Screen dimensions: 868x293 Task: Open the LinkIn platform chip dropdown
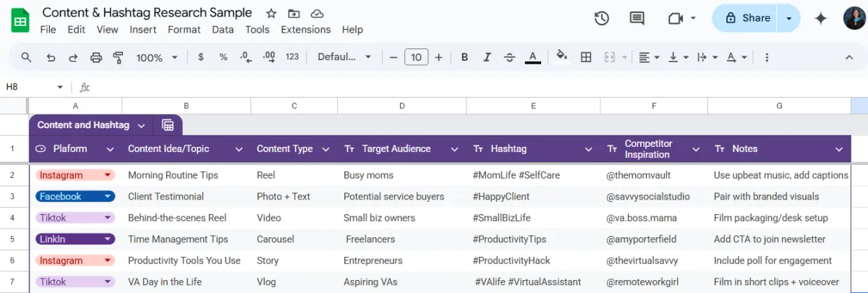(108, 239)
